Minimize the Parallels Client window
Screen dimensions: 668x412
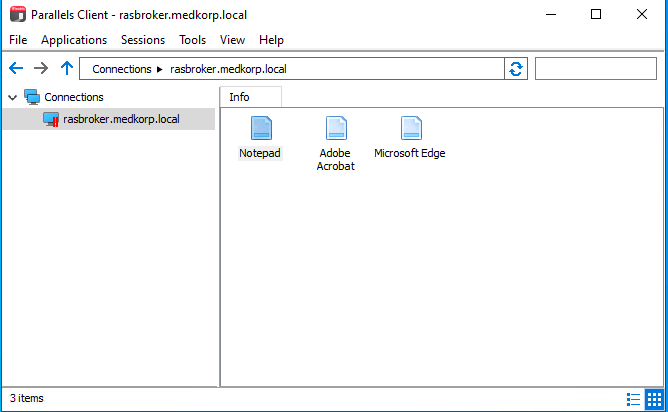click(551, 14)
